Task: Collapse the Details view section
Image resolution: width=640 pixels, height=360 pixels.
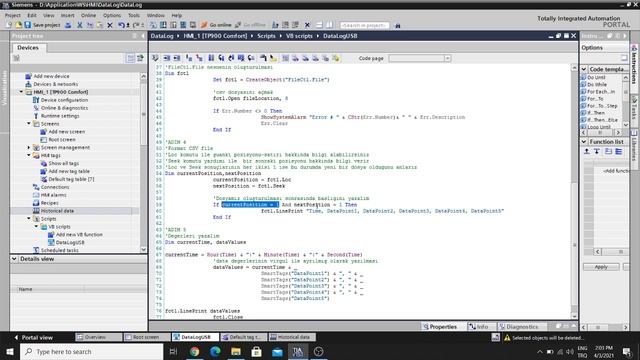Action: (14, 259)
